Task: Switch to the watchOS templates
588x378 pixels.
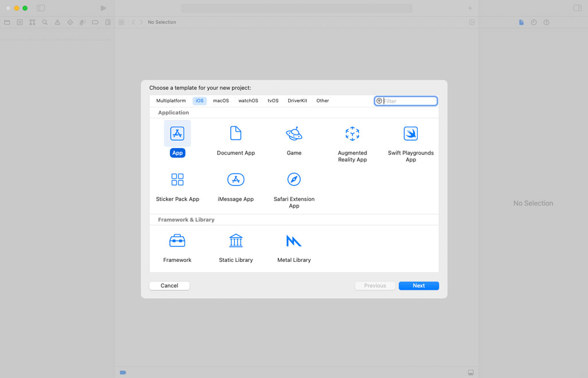Action: click(248, 101)
